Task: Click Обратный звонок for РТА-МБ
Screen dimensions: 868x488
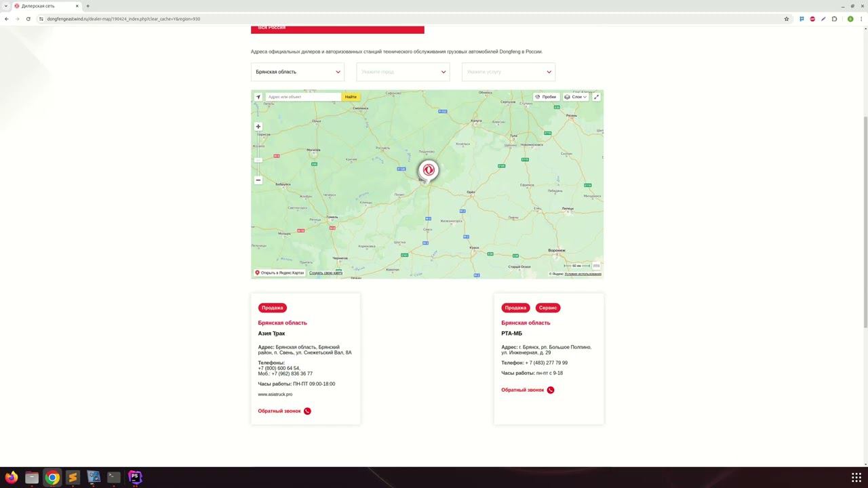Action: (x=523, y=390)
